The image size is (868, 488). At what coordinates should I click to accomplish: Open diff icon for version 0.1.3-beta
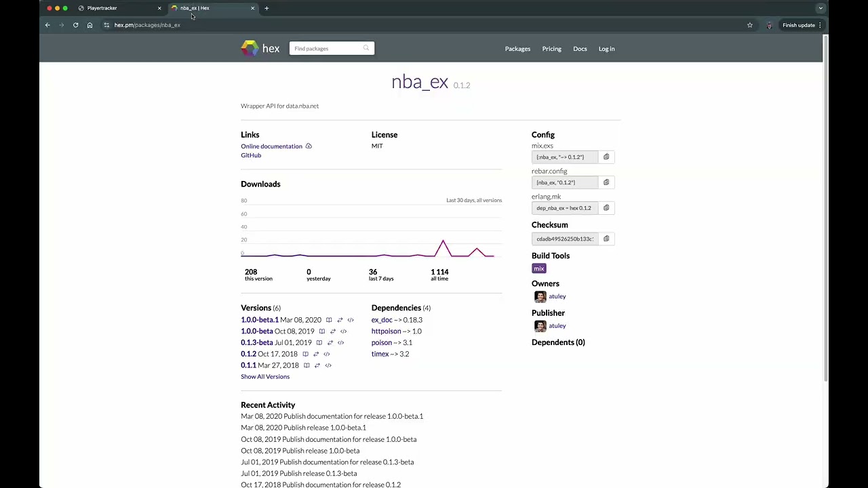pos(330,343)
